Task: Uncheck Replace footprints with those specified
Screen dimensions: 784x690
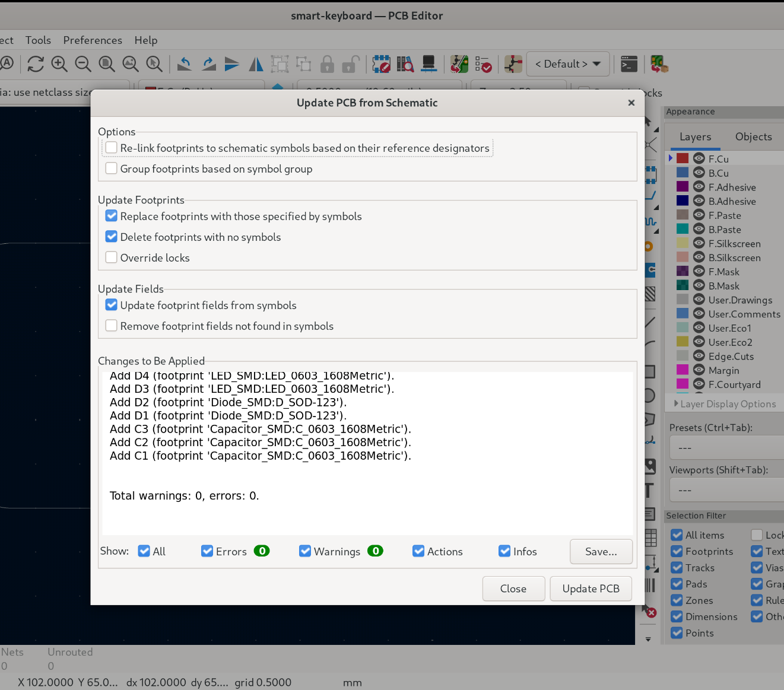Action: pos(111,215)
